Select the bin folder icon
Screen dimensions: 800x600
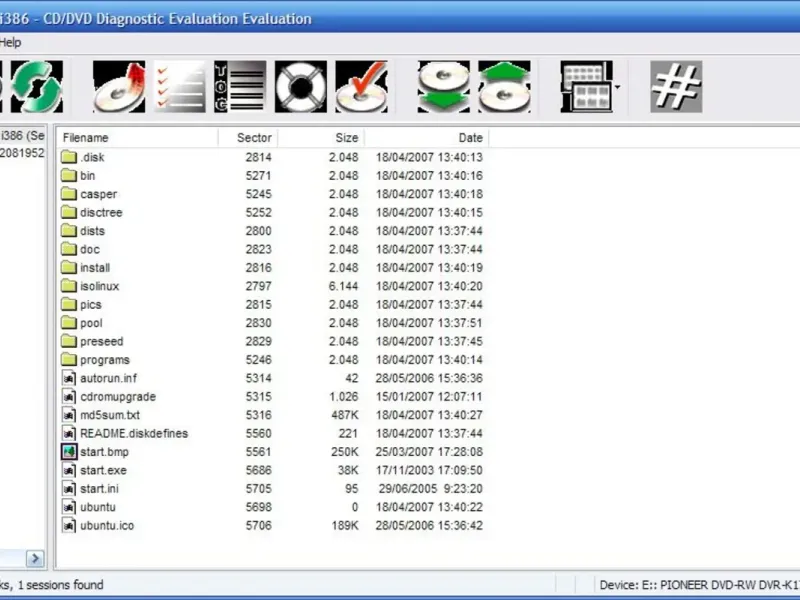[69, 175]
